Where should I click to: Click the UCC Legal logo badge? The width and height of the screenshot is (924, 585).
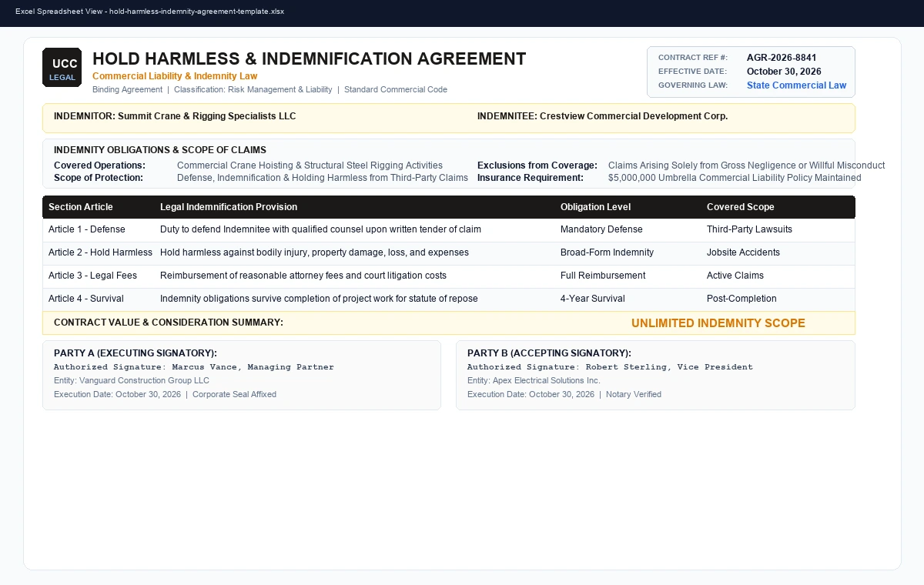pos(62,67)
